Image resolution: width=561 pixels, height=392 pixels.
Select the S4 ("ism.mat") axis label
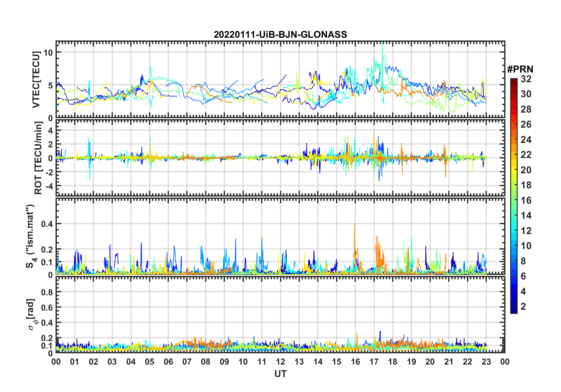coord(30,236)
